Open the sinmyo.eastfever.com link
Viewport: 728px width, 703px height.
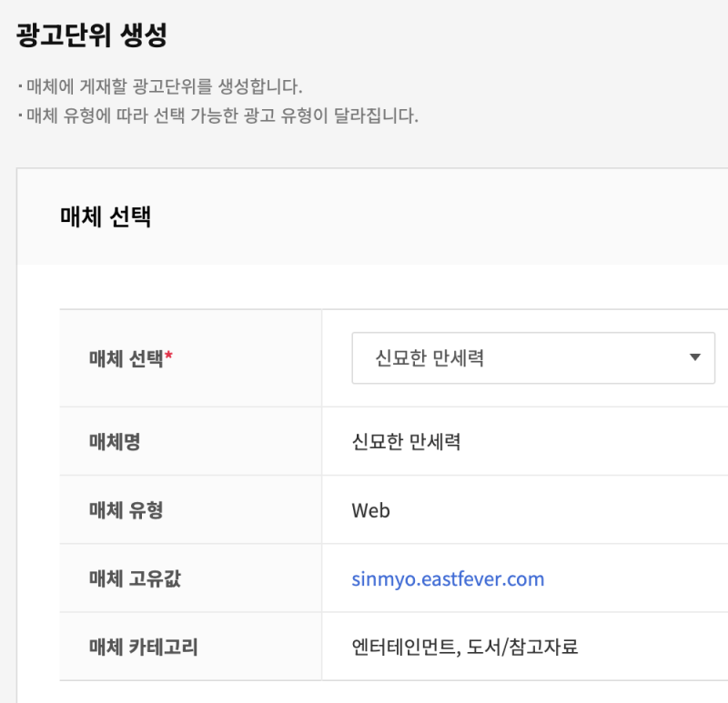(448, 579)
